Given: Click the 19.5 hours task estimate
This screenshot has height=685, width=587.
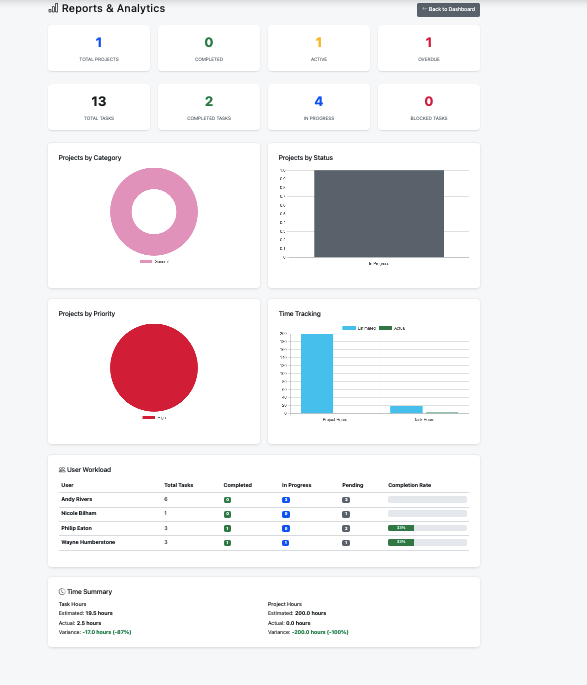Looking at the screenshot, I should (x=99, y=613).
